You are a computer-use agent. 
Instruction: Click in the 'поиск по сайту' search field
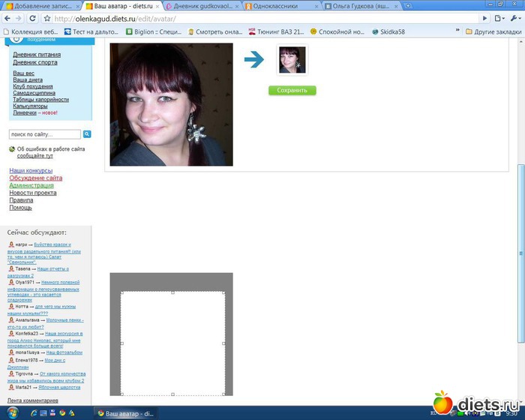point(44,134)
